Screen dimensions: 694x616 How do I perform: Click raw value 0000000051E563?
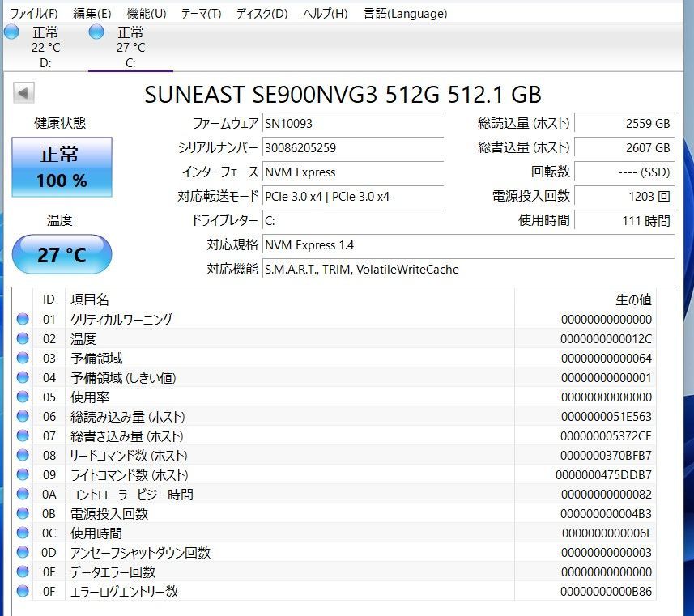tap(607, 417)
